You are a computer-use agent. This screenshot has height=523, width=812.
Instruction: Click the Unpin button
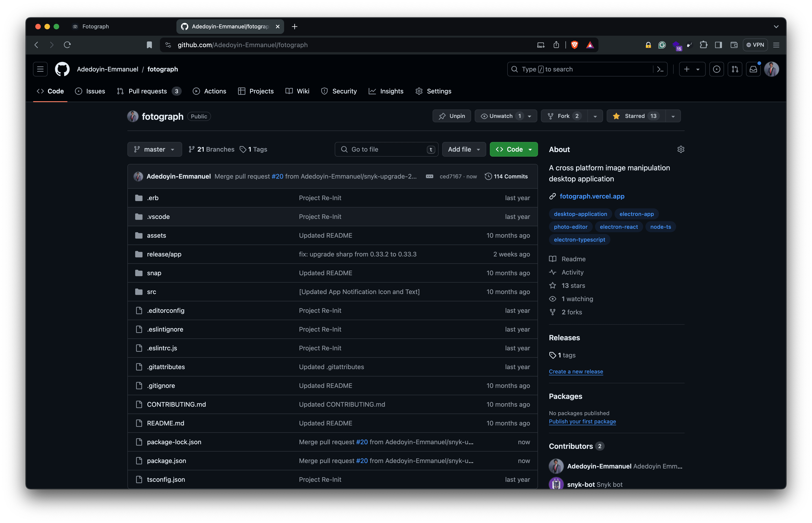(x=452, y=116)
